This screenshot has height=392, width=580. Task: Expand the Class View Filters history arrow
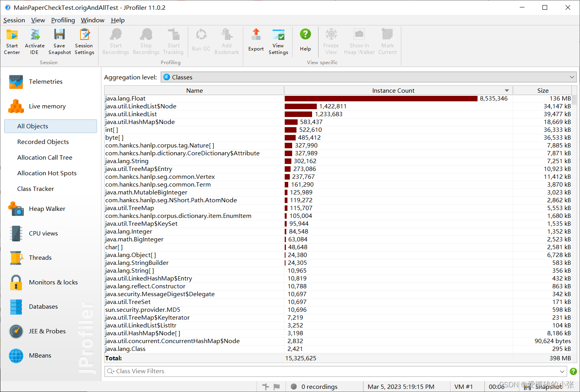pyautogui.click(x=562, y=371)
